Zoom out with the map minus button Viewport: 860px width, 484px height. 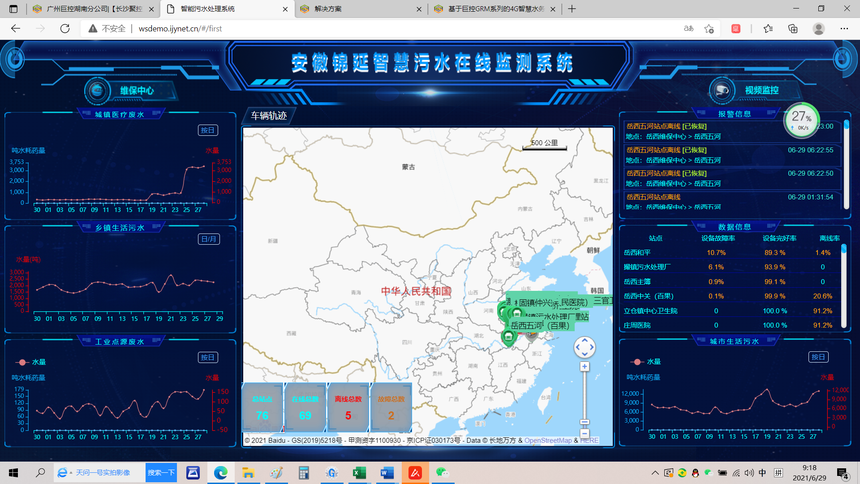(585, 434)
